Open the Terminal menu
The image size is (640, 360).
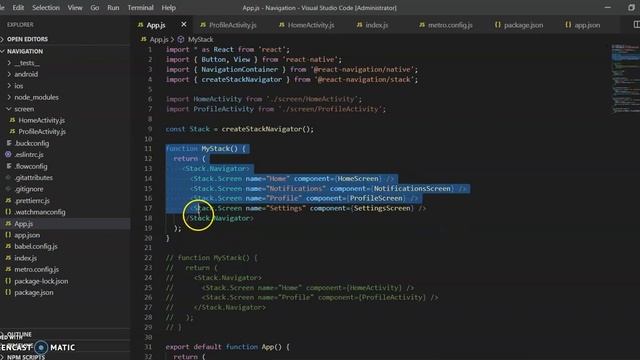[140, 8]
